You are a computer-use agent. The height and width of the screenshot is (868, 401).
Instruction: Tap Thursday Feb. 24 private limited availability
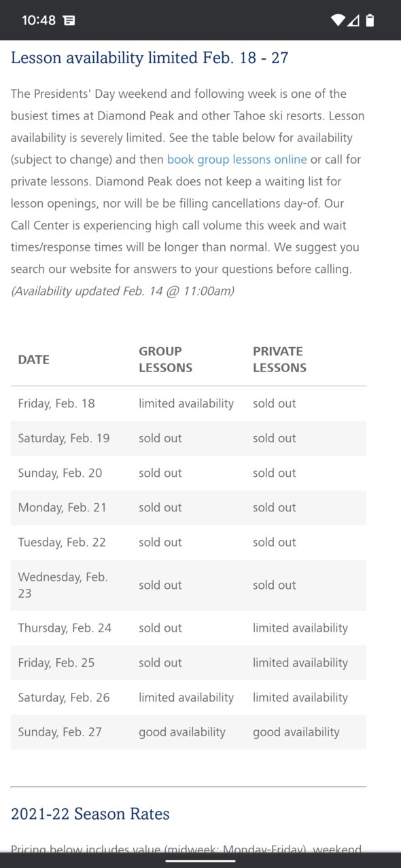[300, 628]
